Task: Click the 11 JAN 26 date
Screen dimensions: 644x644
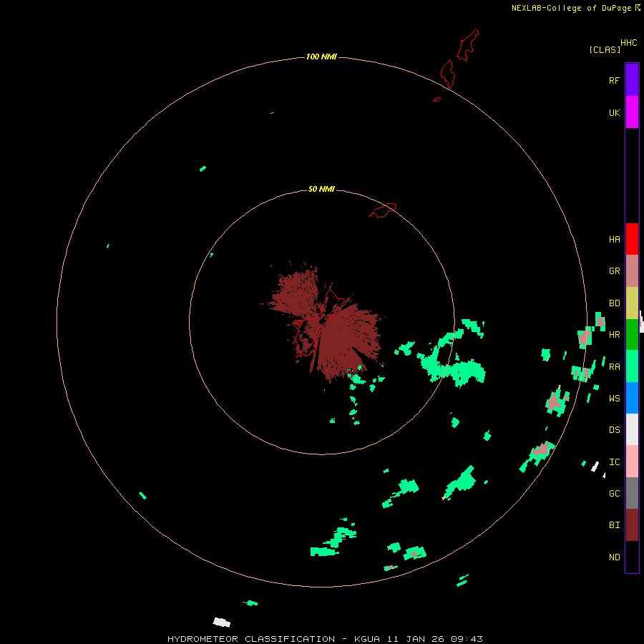Action: pos(416,639)
